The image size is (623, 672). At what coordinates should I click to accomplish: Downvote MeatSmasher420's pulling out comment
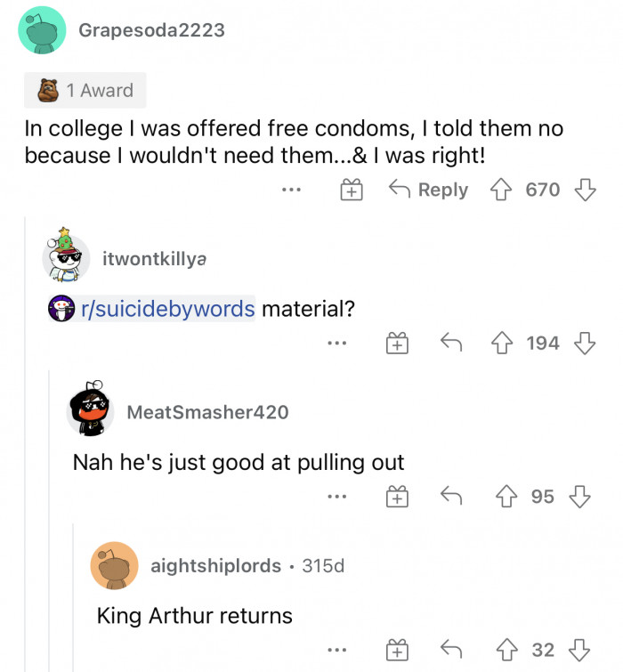tap(579, 497)
